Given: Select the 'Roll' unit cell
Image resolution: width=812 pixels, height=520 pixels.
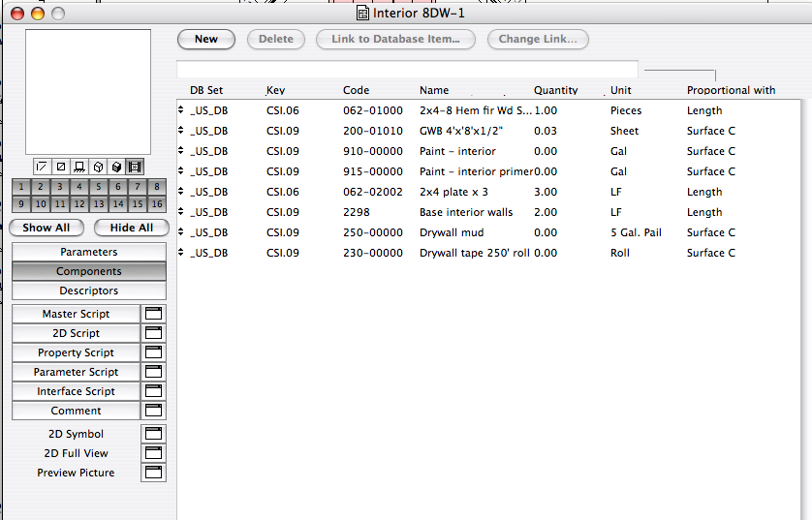Looking at the screenshot, I should tap(620, 253).
